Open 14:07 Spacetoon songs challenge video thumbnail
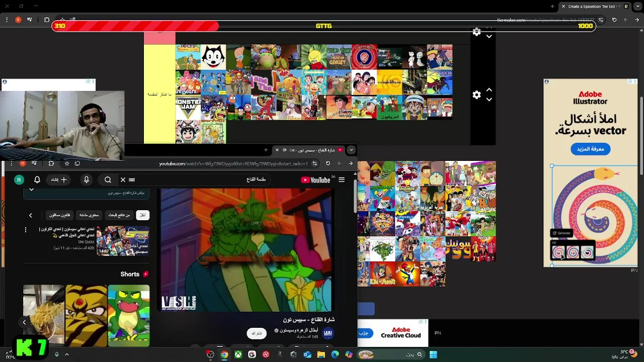Viewport: 644px width, 362px height. click(123, 241)
